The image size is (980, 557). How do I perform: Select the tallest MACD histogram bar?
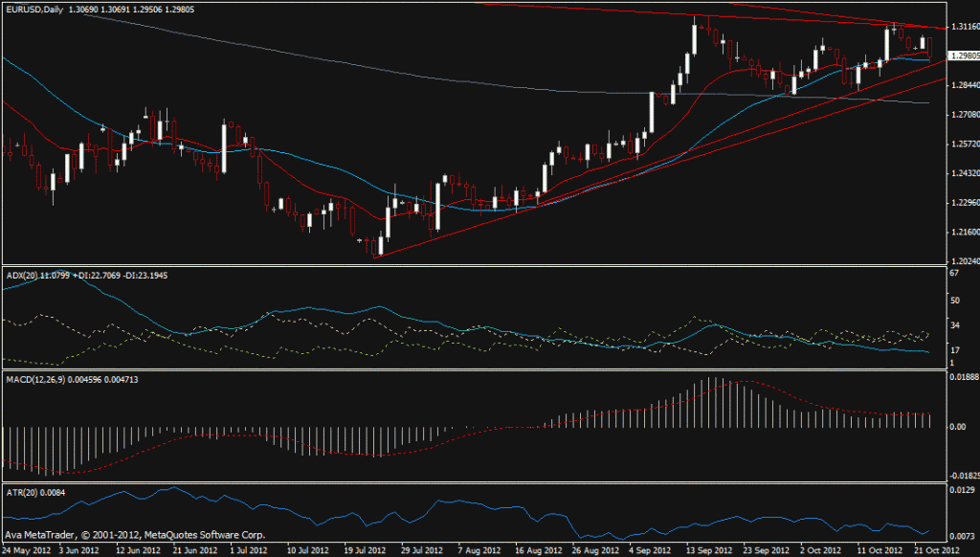[x=714, y=402]
